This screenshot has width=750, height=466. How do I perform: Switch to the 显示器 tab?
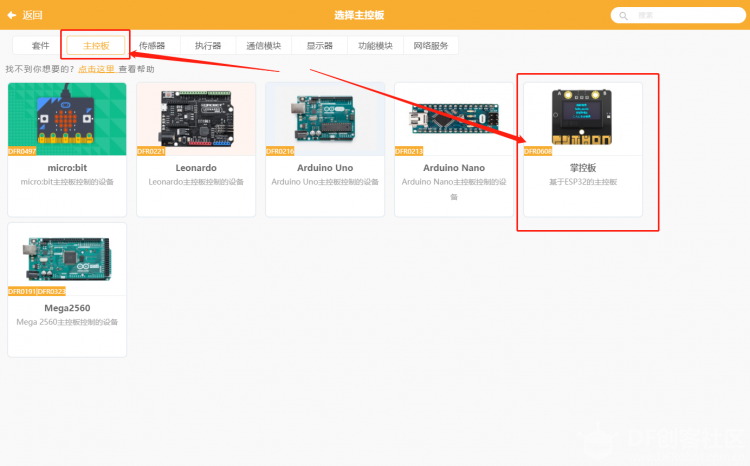320,46
